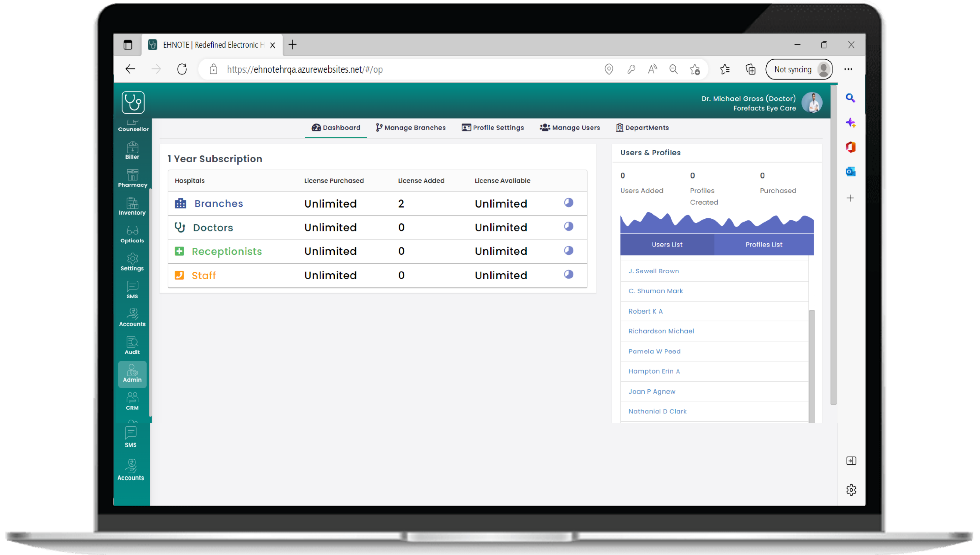
Task: Open the DepartMents tab
Action: pyautogui.click(x=642, y=128)
